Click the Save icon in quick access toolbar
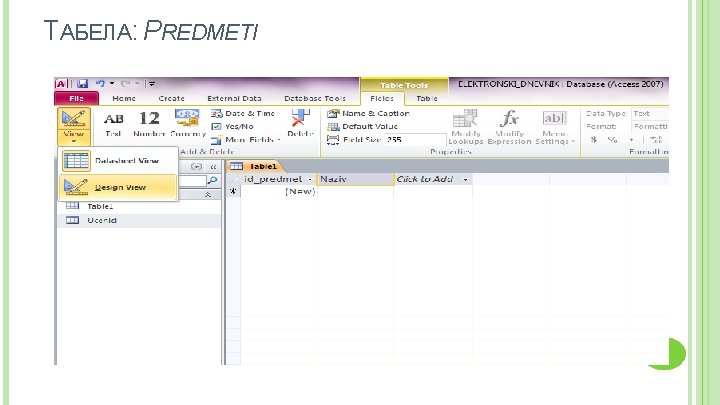The width and height of the screenshot is (720, 405). tap(82, 84)
